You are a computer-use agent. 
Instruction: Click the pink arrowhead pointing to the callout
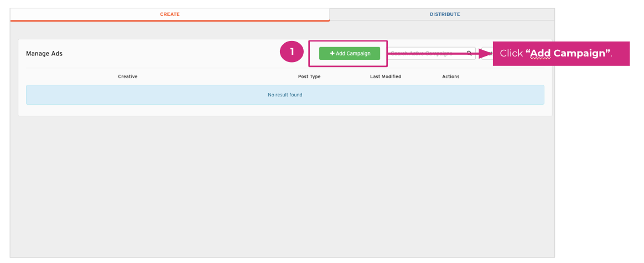(x=487, y=54)
